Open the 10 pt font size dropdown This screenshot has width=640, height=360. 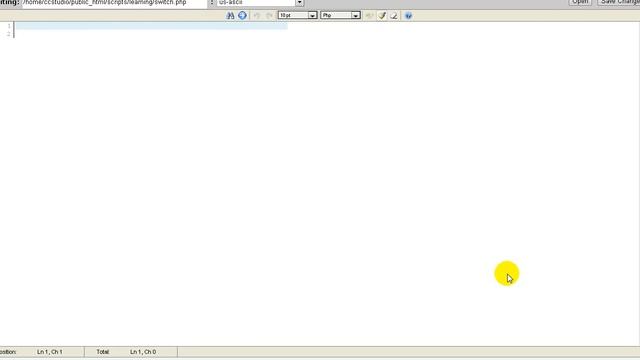coord(298,16)
